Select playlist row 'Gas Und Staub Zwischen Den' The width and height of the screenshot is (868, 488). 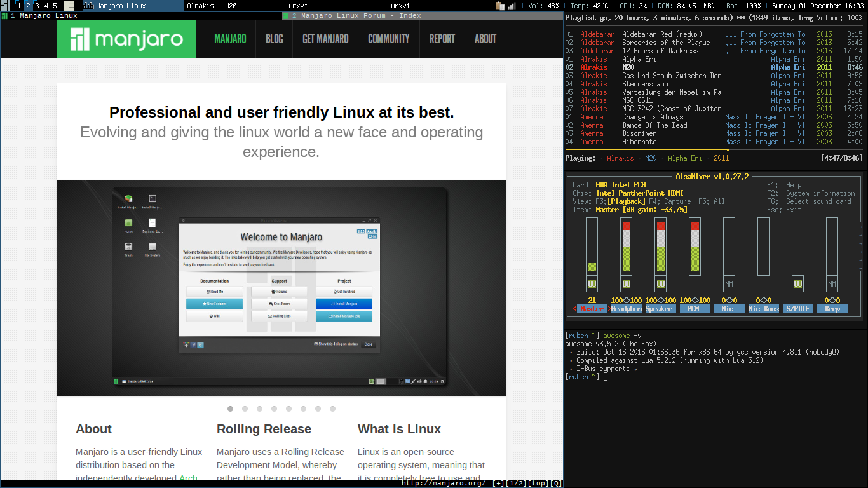click(x=714, y=76)
